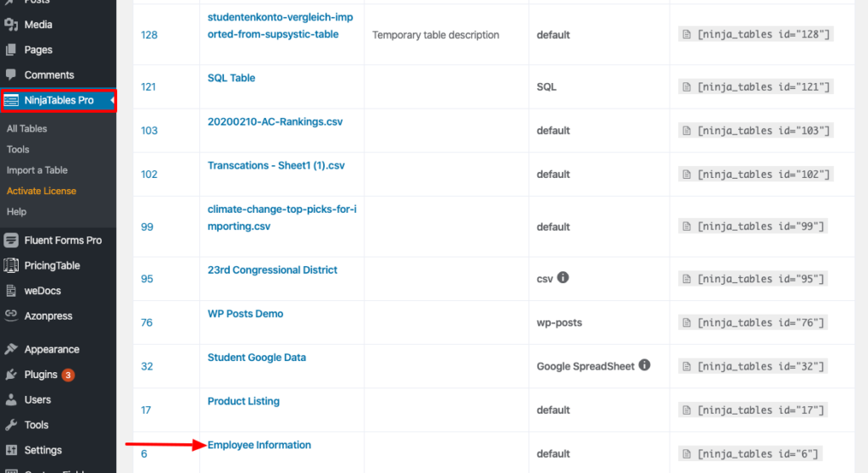The image size is (868, 473).
Task: Collapse the NinjaTables Pro submenu arrow
Action: [x=112, y=100]
